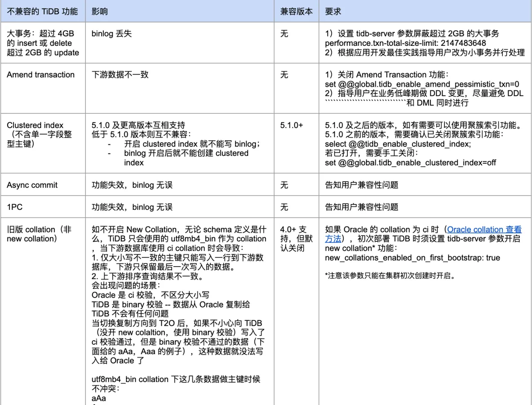Click the 无 version cell in Amend transaction row

click(x=296, y=88)
